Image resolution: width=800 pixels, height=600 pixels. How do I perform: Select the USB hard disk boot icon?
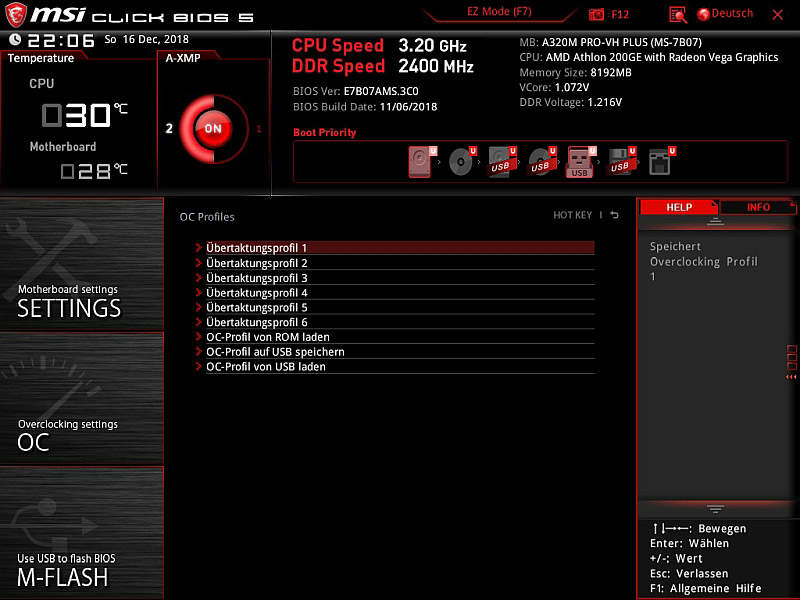502,162
